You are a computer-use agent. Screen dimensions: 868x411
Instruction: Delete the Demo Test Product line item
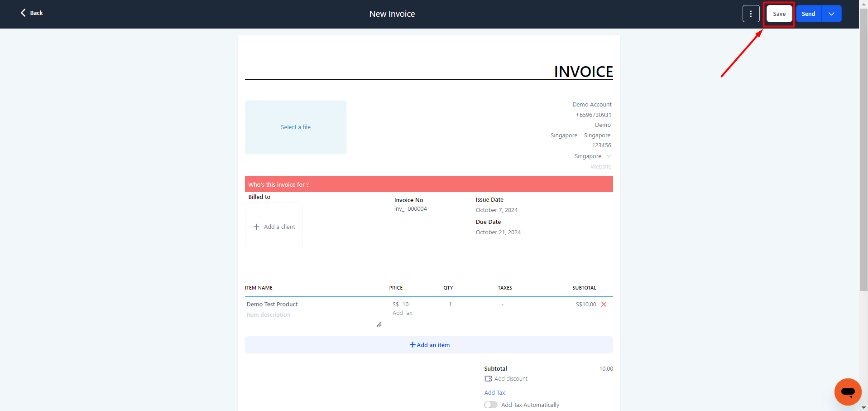[x=604, y=305]
